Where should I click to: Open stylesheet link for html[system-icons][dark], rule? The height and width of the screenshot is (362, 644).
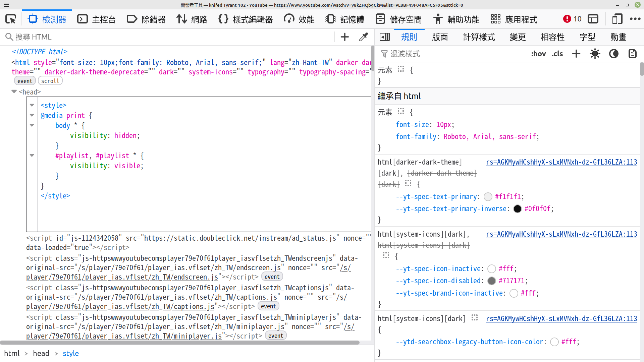click(561, 234)
